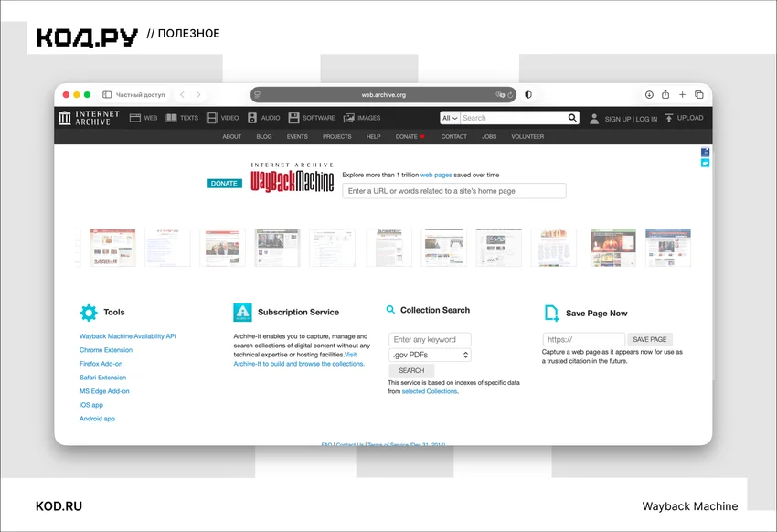
Task: Click the SEARCH button under Collection Search
Action: click(x=411, y=370)
